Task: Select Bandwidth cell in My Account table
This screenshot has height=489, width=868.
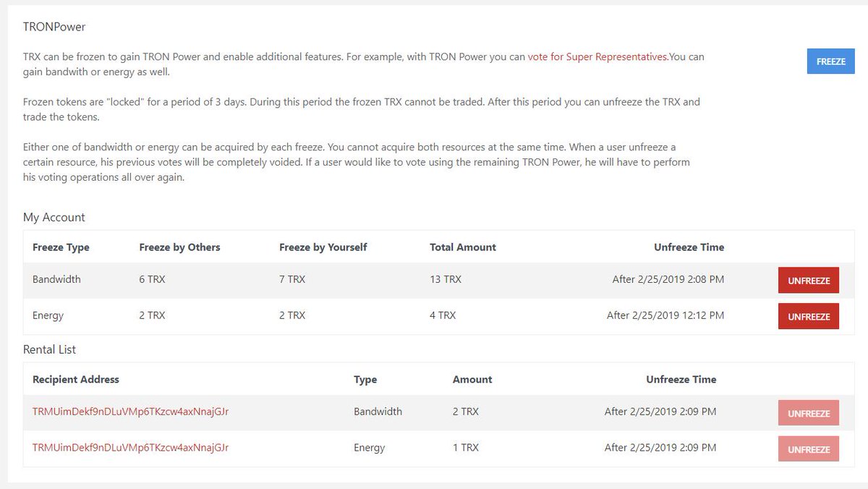Action: [56, 279]
